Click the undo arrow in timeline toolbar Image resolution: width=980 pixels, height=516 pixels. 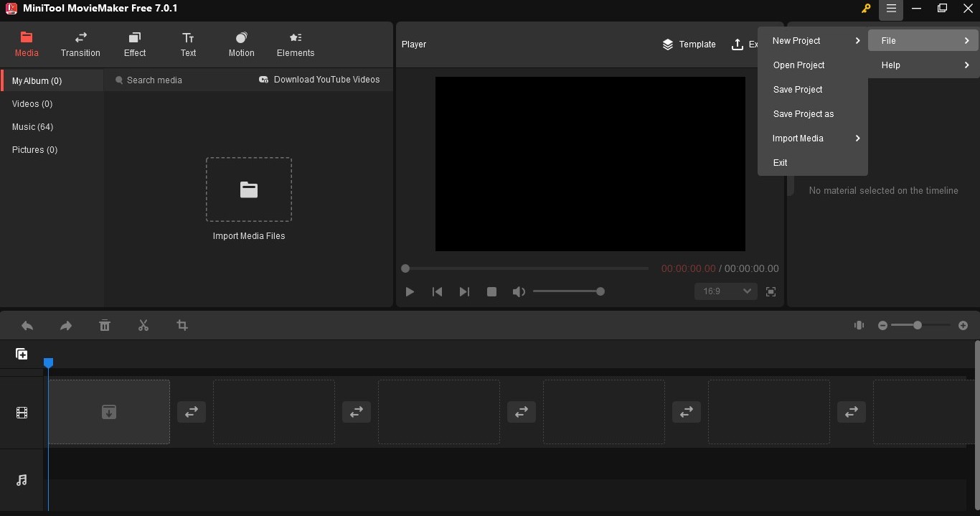pos(27,326)
